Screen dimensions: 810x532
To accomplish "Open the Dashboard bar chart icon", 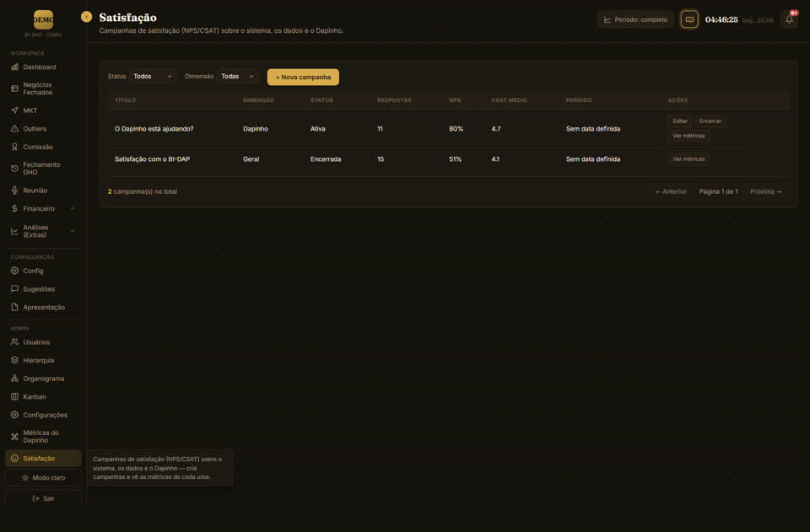I will pos(14,67).
